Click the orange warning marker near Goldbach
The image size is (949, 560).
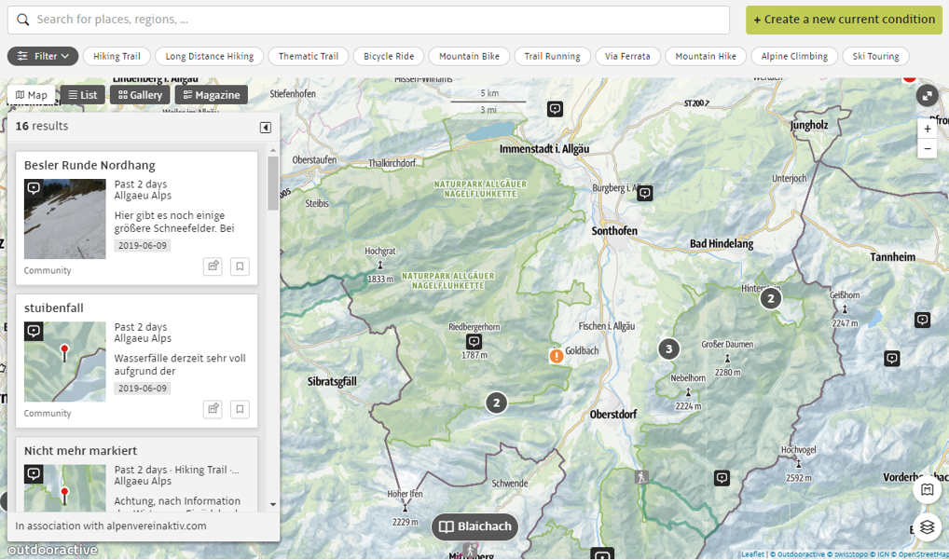click(x=557, y=356)
